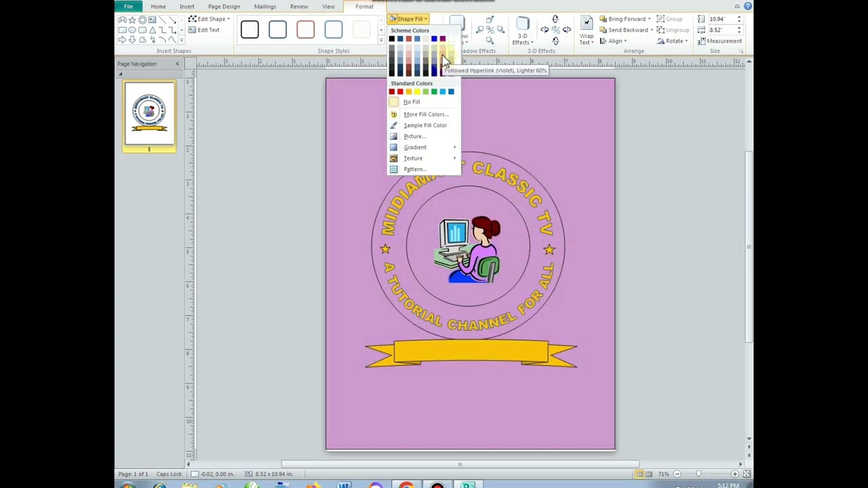This screenshot has width=868, height=488.
Task: Click zoom out minus button
Action: click(x=677, y=474)
